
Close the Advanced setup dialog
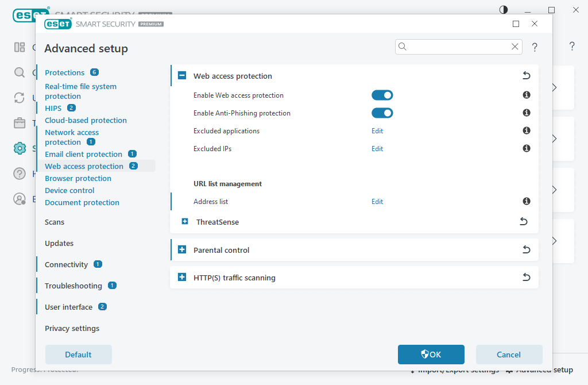pos(535,24)
